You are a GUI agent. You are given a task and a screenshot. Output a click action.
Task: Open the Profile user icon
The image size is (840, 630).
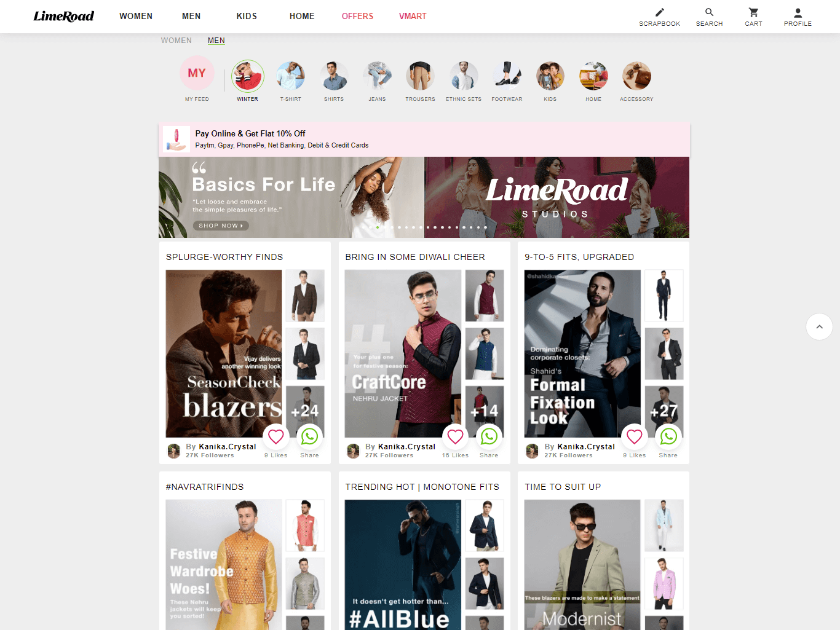[x=798, y=12]
